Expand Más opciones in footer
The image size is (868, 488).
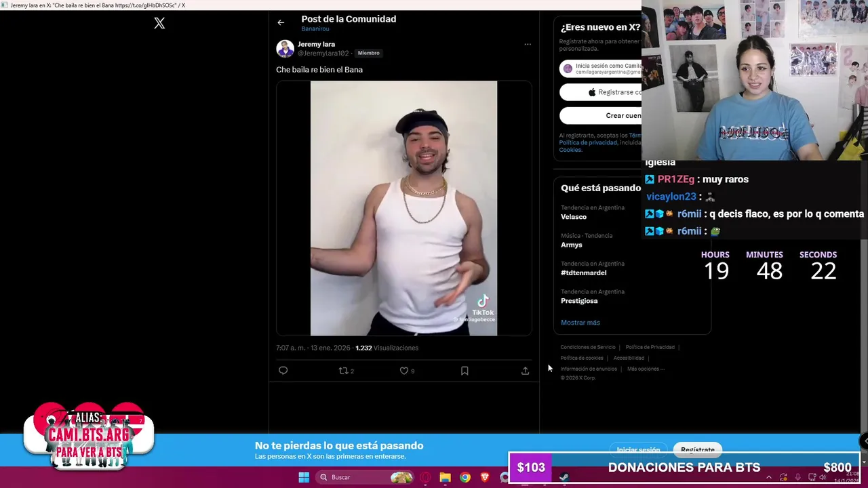point(646,369)
